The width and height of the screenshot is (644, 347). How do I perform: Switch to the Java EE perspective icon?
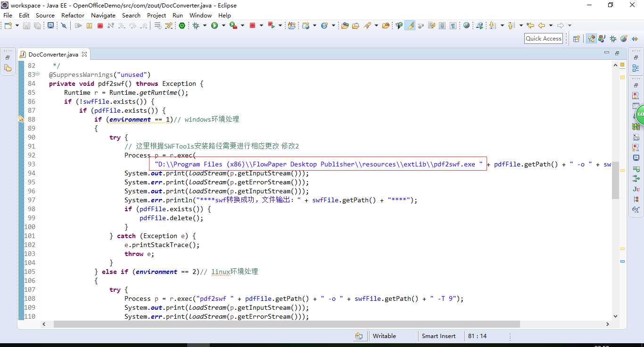[591, 39]
